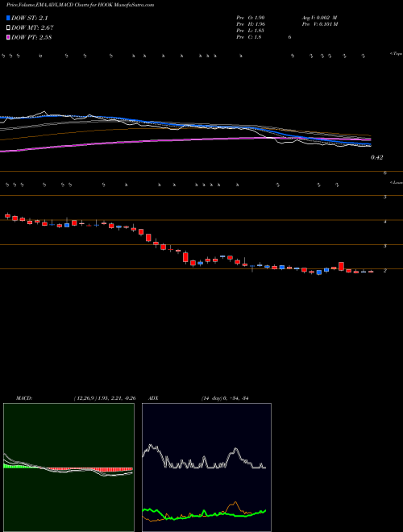Click the price axis label 5
The height and width of the screenshot is (532, 403).
click(x=384, y=197)
